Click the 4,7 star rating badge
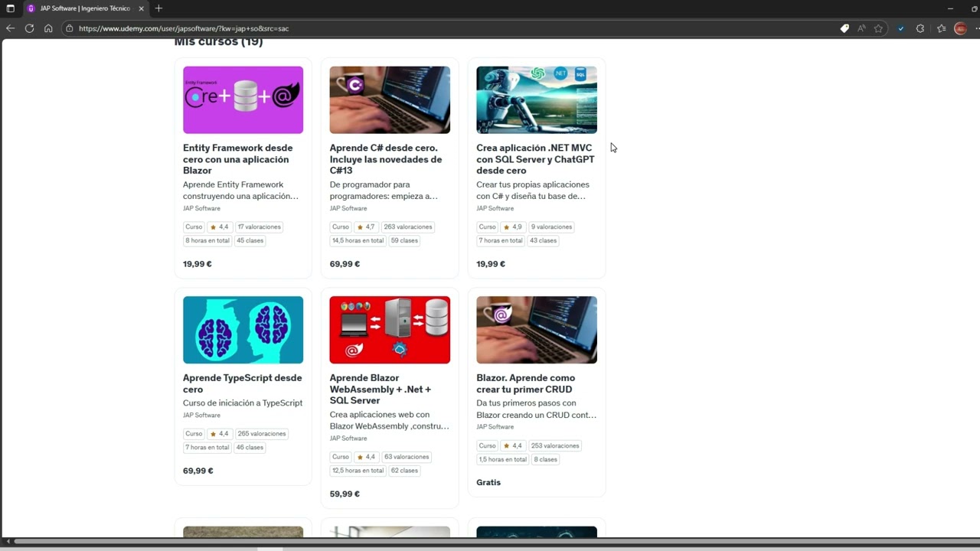 (365, 227)
